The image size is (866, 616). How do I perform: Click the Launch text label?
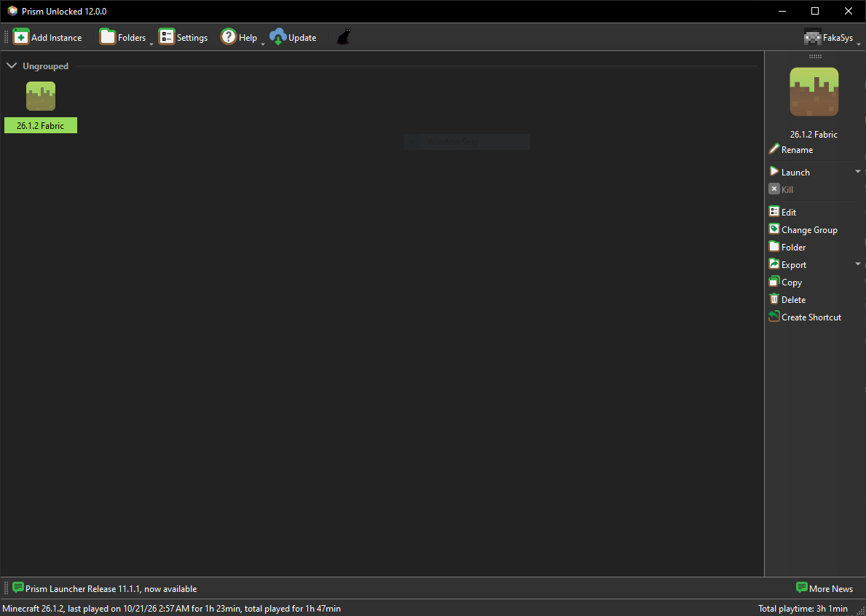pos(795,173)
